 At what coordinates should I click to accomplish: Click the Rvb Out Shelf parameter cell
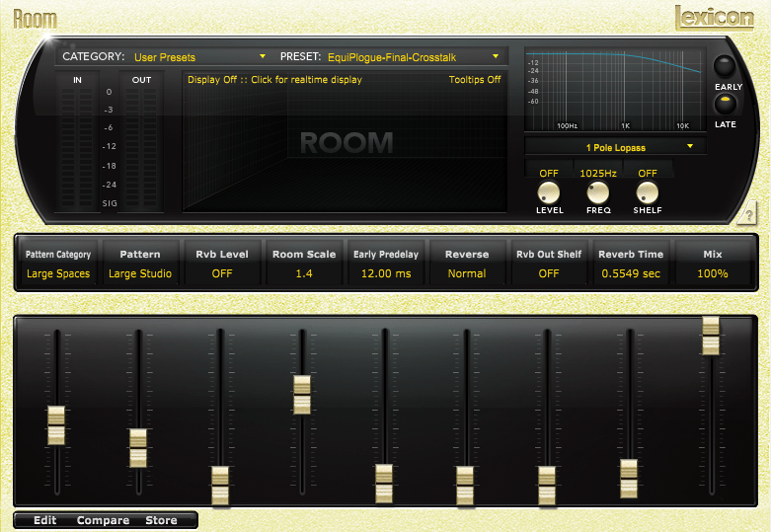tap(549, 264)
